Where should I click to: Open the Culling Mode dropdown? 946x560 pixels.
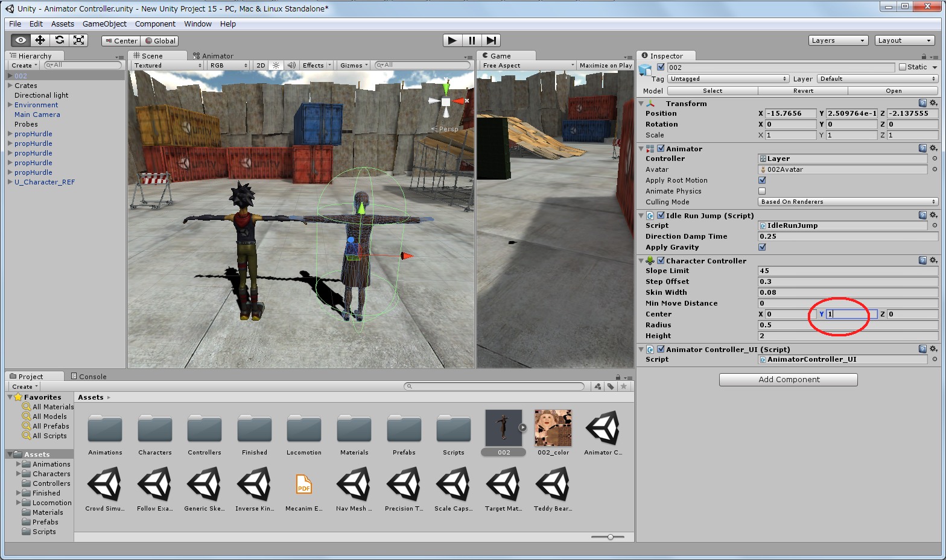point(848,202)
